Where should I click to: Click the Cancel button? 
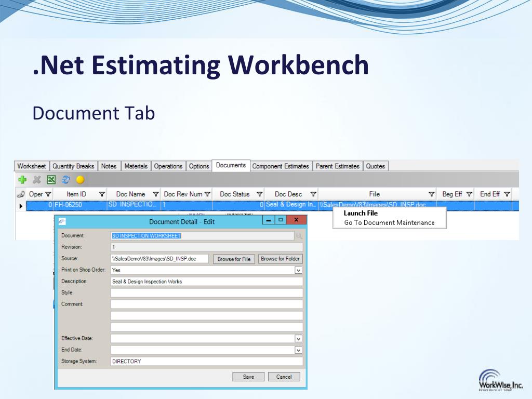(284, 377)
